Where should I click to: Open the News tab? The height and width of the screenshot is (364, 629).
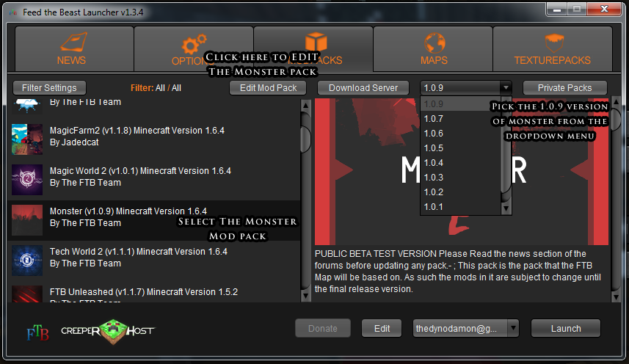click(74, 49)
